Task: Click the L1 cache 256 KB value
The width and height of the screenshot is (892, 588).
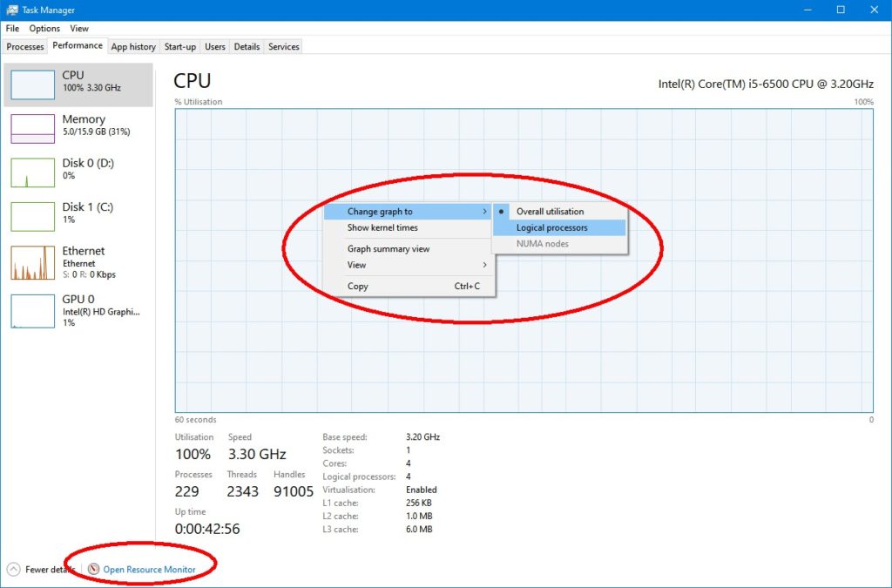Action: pyautogui.click(x=419, y=503)
